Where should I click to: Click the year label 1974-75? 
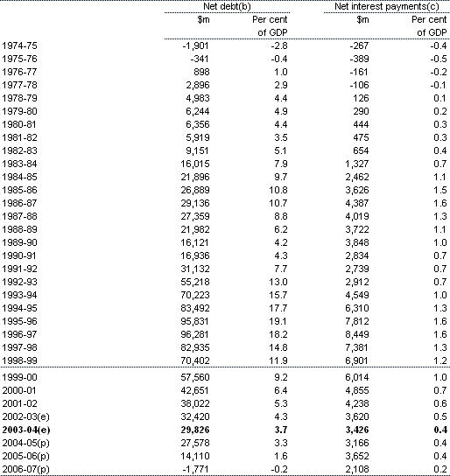coord(19,45)
